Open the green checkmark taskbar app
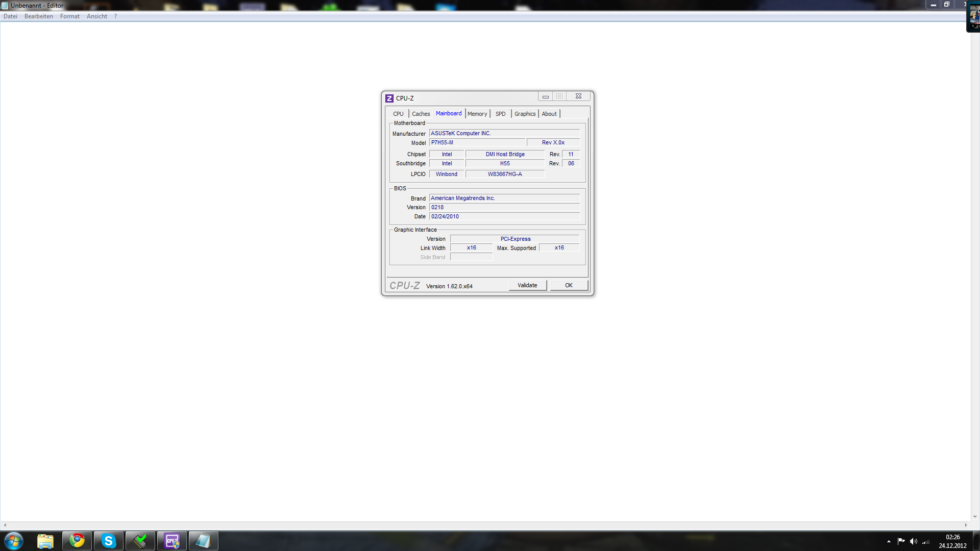This screenshot has height=551, width=980. tap(140, 541)
